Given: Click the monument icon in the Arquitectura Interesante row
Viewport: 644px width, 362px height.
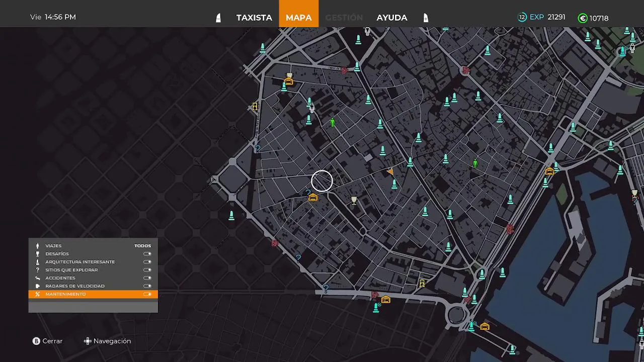Looking at the screenshot, I should [37, 262].
